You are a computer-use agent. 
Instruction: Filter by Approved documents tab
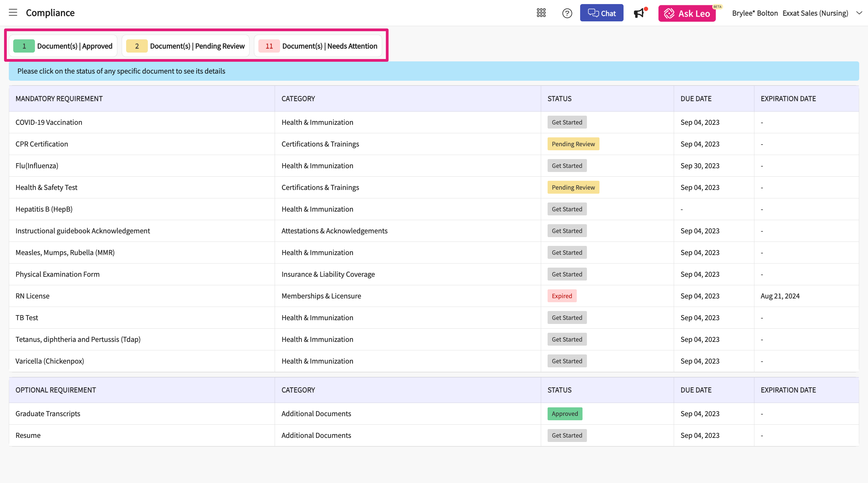(x=63, y=46)
